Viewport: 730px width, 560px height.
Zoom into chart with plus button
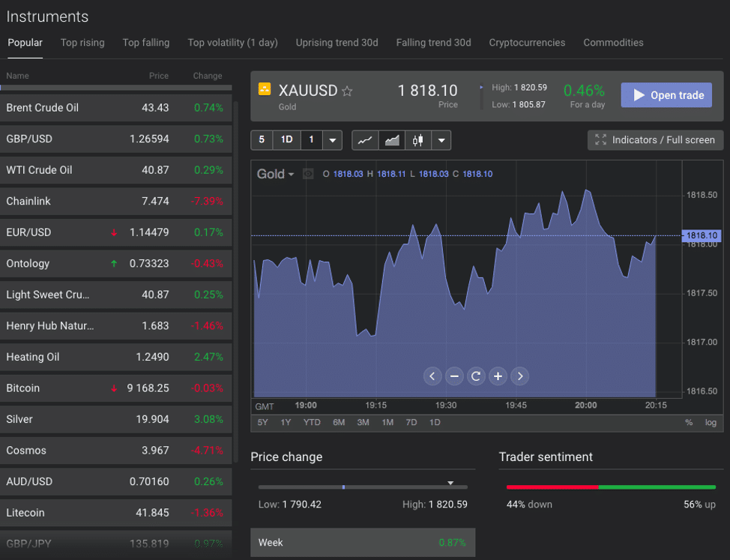pyautogui.click(x=498, y=376)
